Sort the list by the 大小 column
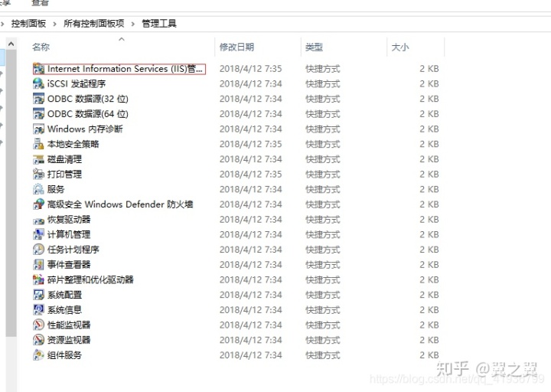 400,47
